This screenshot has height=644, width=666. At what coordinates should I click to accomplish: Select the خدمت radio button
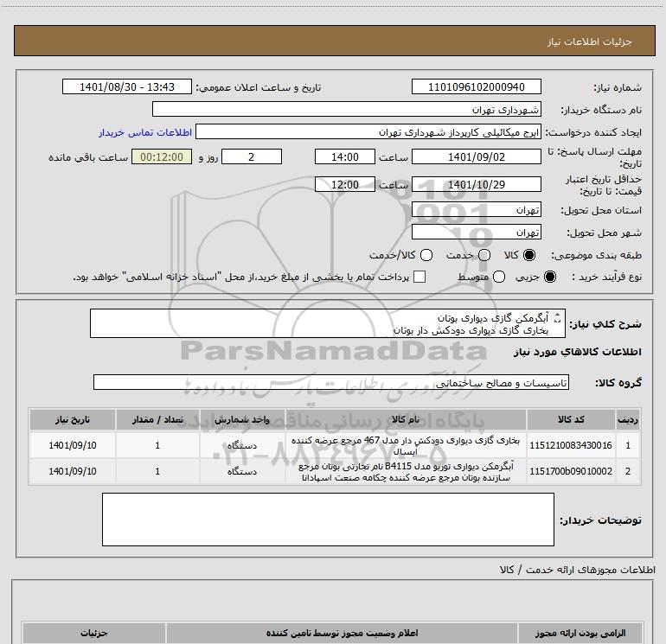pos(484,255)
